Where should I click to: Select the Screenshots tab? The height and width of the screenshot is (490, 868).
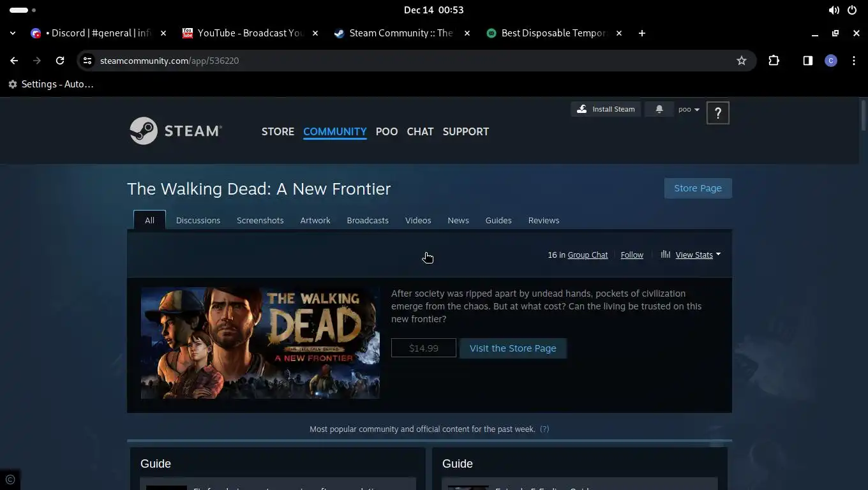point(260,220)
